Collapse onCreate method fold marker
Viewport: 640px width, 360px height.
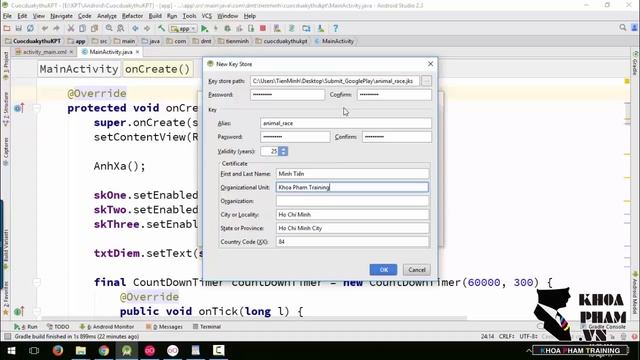37,108
